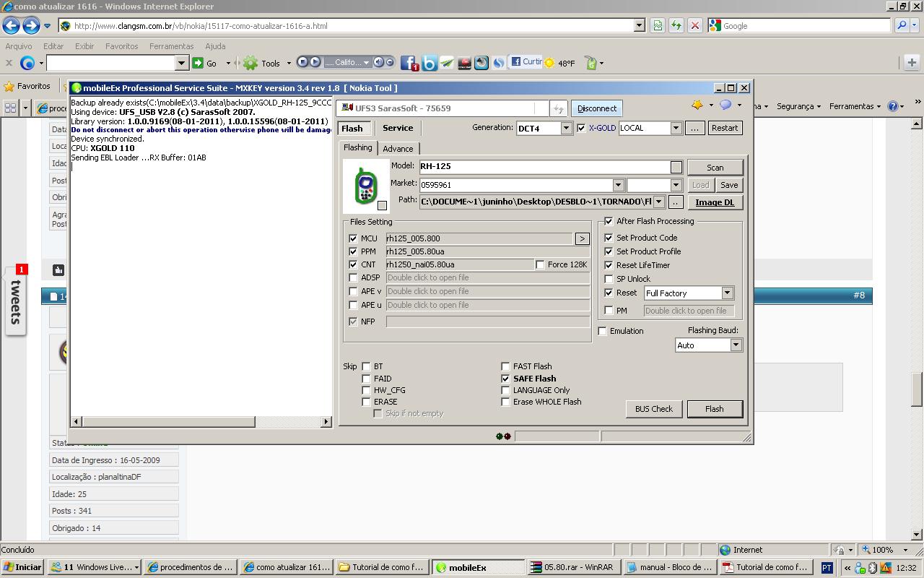Image resolution: width=924 pixels, height=578 pixels.
Task: Click the green gear Tools icon
Action: tap(250, 63)
